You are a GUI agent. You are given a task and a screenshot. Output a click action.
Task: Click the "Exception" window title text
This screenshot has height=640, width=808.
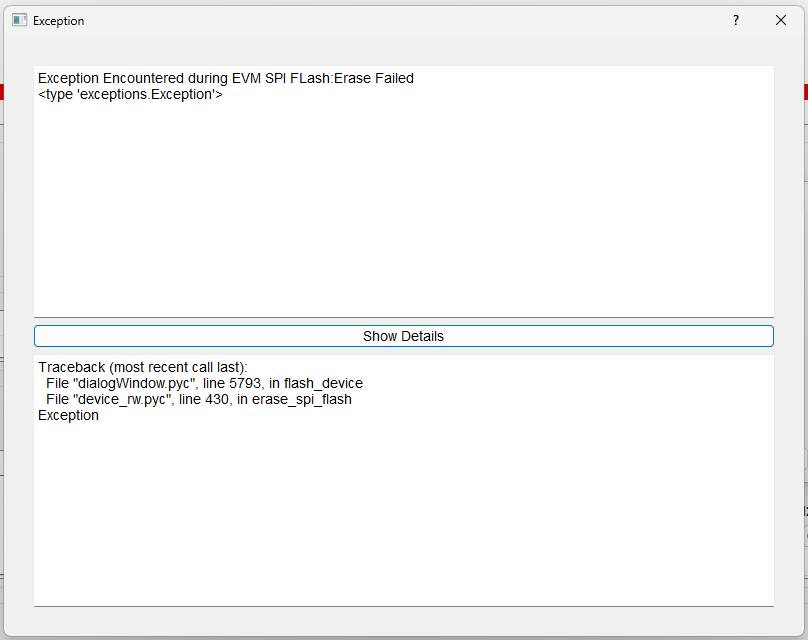(x=59, y=21)
